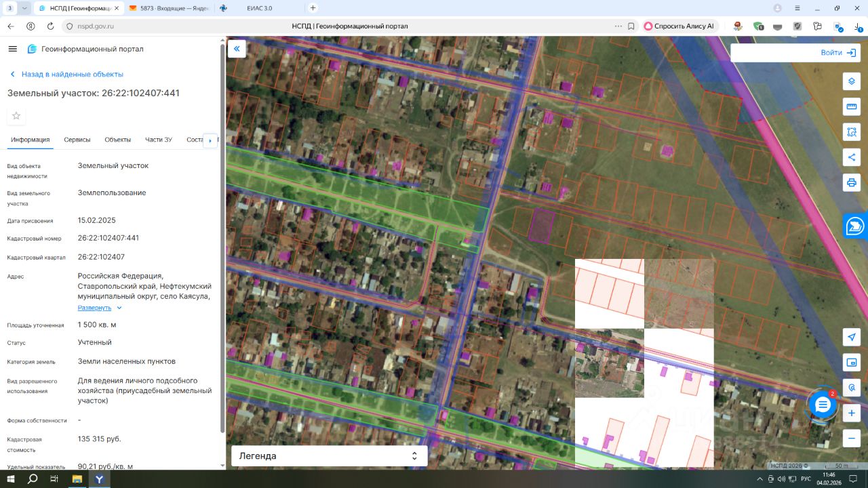Zoom in the map with the plus button
The image size is (868, 488).
852,413
